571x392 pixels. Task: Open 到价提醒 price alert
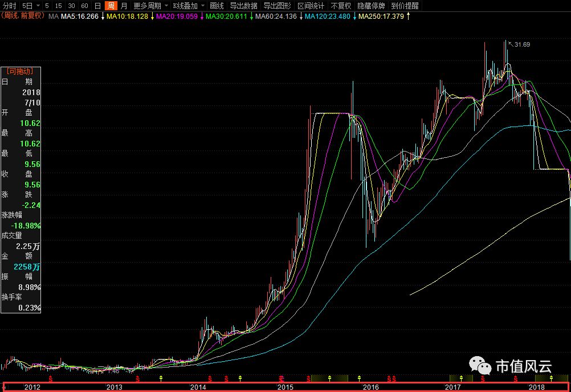coord(405,6)
